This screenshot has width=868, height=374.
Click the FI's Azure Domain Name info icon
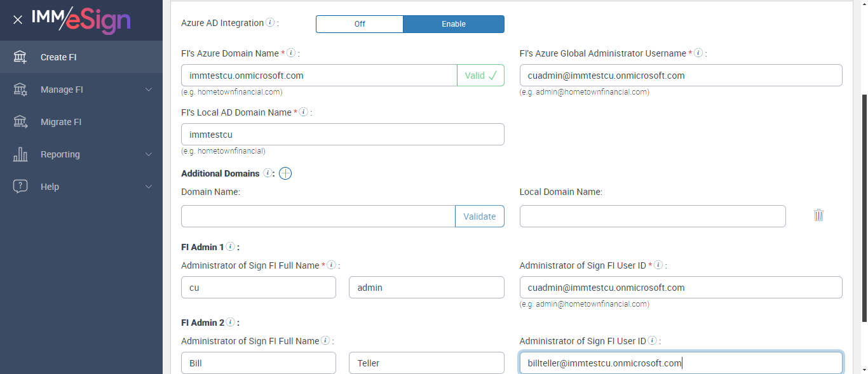click(x=291, y=53)
